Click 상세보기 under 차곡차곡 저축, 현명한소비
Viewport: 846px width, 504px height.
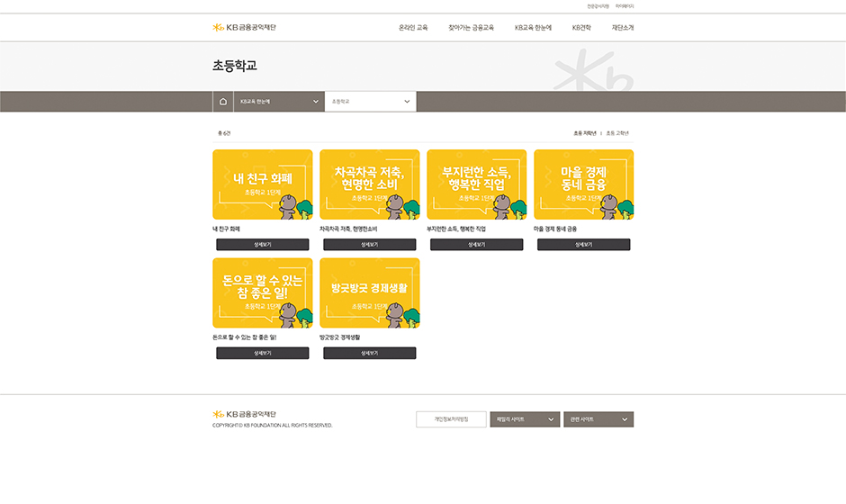click(370, 245)
